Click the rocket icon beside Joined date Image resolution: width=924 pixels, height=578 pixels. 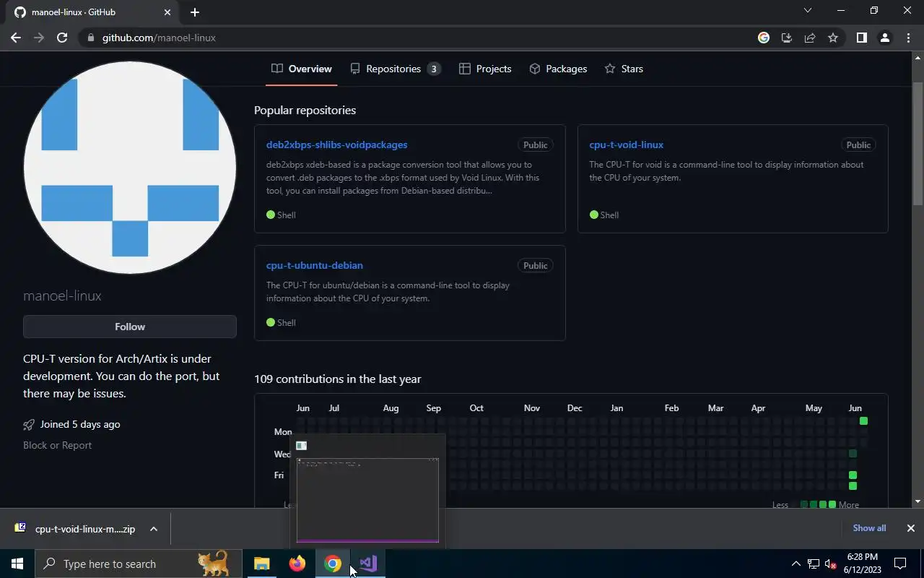click(29, 424)
